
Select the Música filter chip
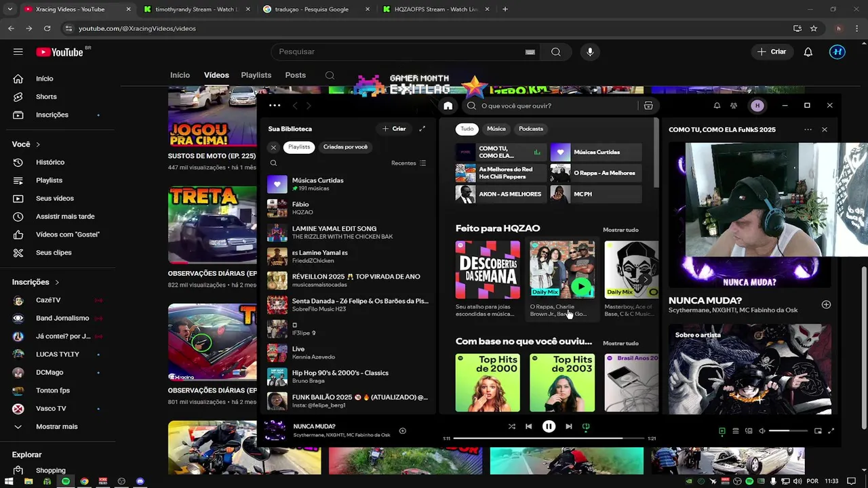coord(496,129)
